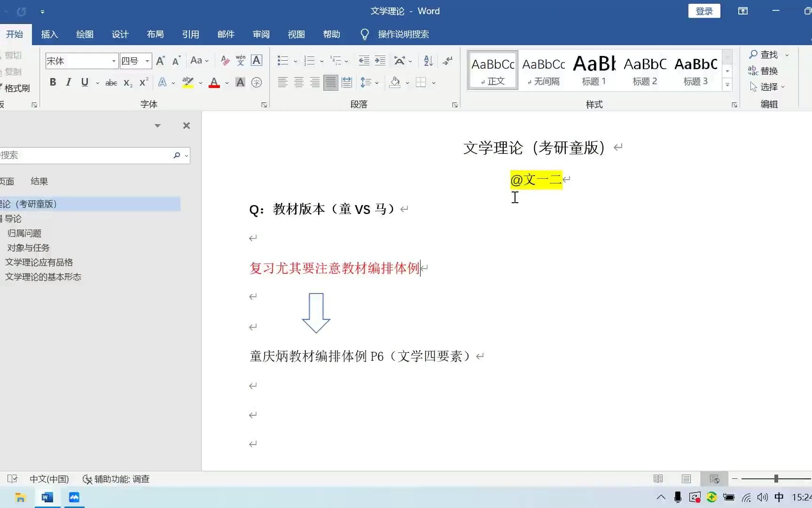Apply character border icon
This screenshot has height=508, width=812.
pos(257,60)
